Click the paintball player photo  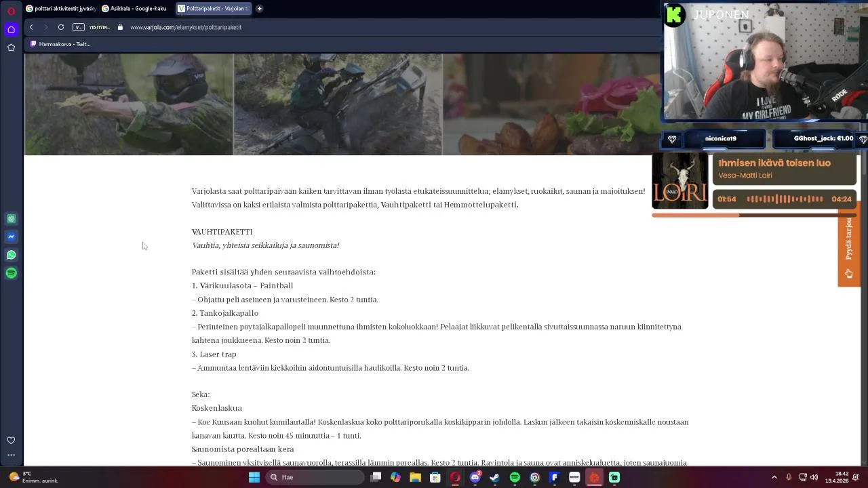(129, 104)
